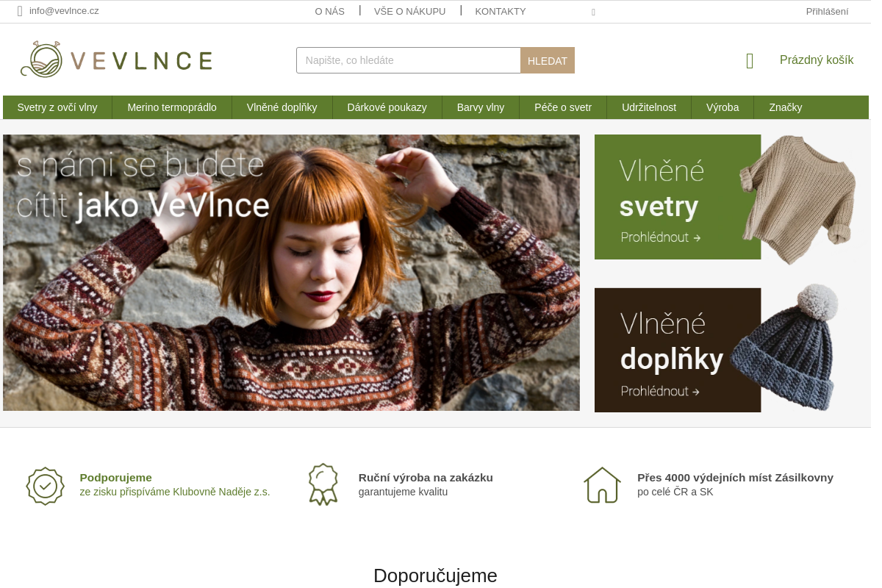Click the envelope icon beside info@vevlnce.cz

pos(19,11)
